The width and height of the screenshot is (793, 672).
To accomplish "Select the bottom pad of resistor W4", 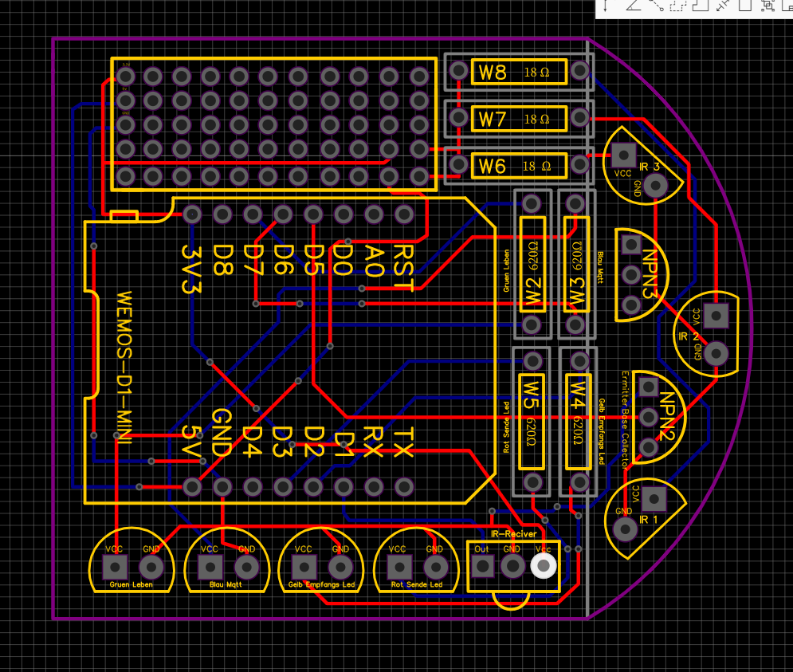I will [579, 482].
